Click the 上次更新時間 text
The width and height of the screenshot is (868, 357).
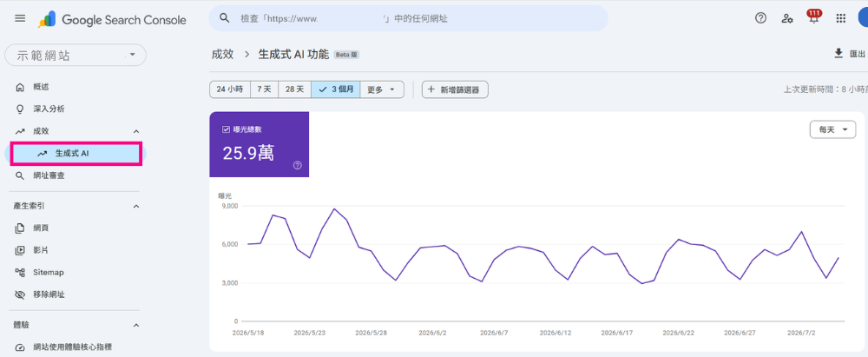pos(825,89)
